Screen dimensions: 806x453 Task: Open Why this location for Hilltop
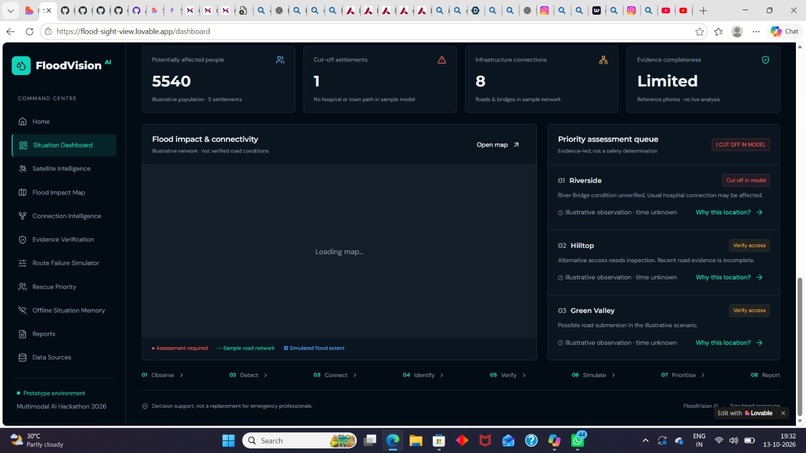point(728,277)
